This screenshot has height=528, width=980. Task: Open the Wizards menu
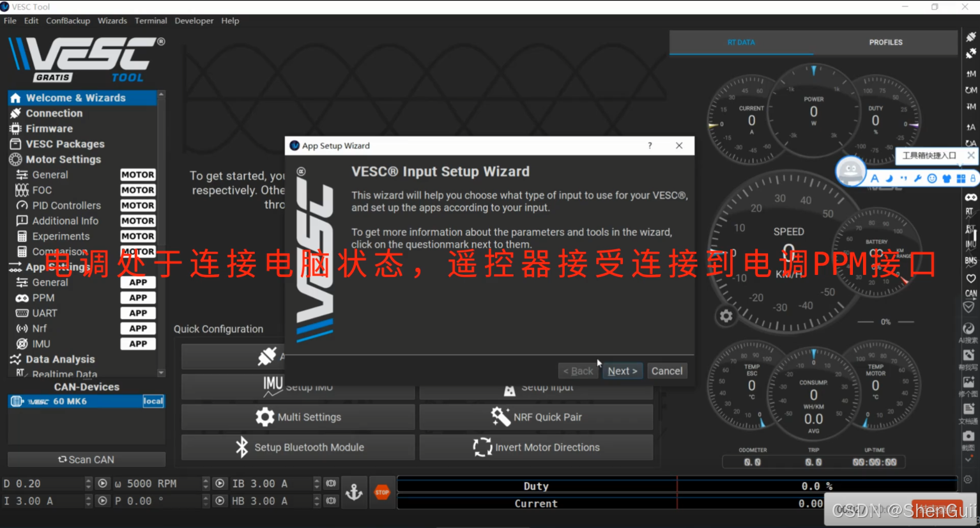click(112, 20)
